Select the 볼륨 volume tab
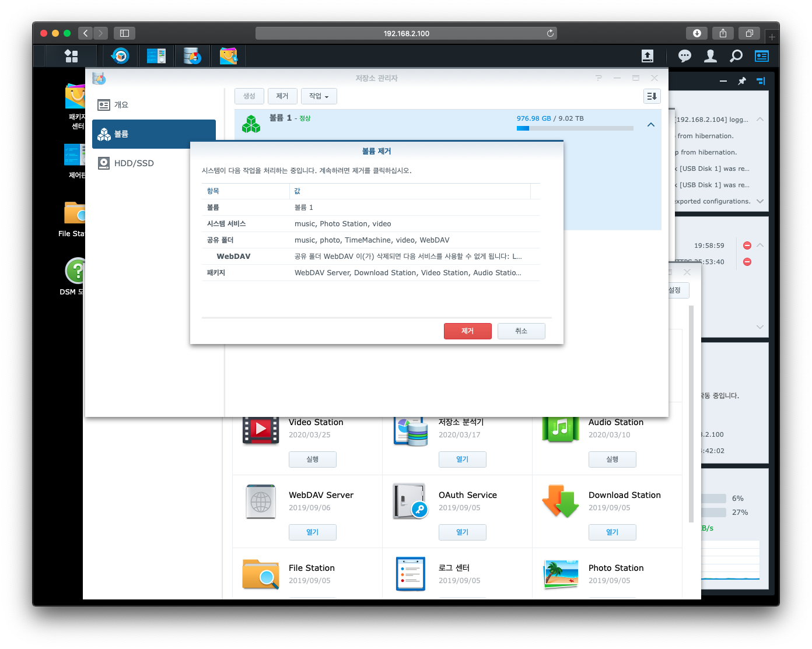The image size is (812, 649). tap(154, 134)
